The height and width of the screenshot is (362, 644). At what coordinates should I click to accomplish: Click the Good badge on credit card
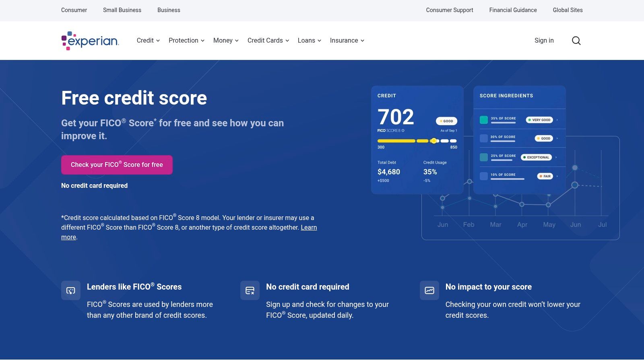point(446,121)
